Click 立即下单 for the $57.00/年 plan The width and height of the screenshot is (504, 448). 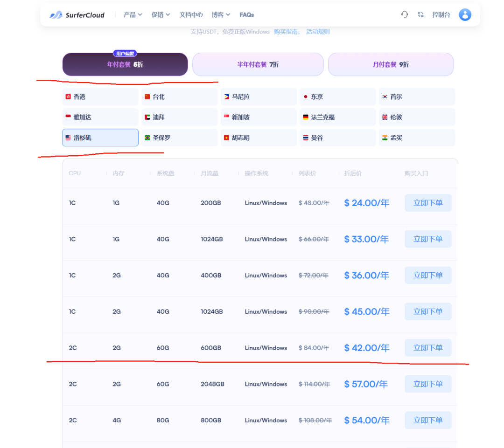tap(428, 384)
